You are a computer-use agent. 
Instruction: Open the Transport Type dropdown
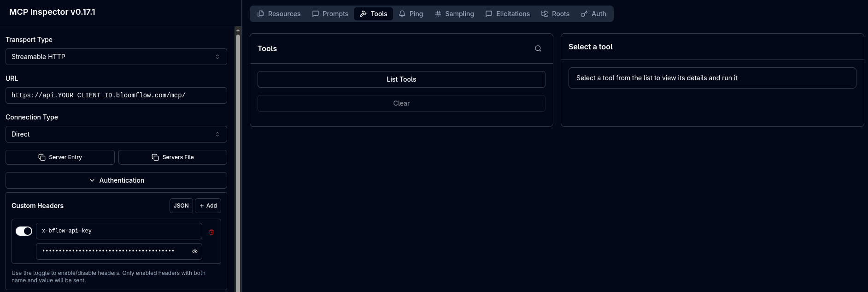click(116, 57)
